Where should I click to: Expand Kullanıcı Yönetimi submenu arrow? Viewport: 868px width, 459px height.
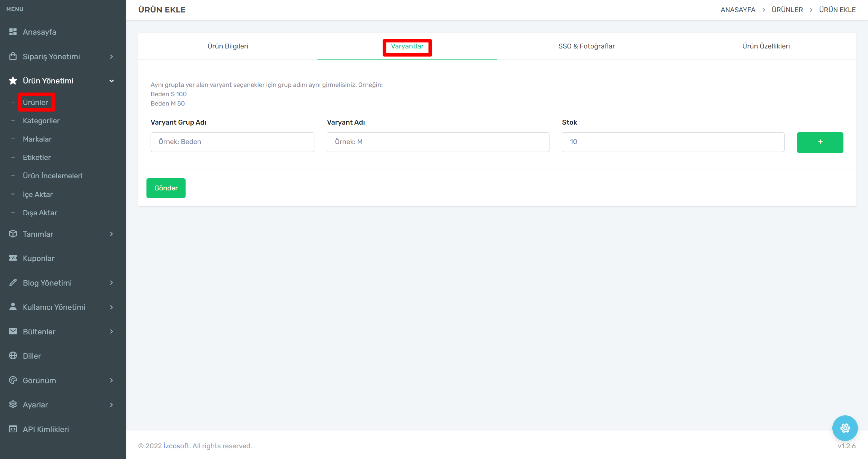[x=111, y=307]
